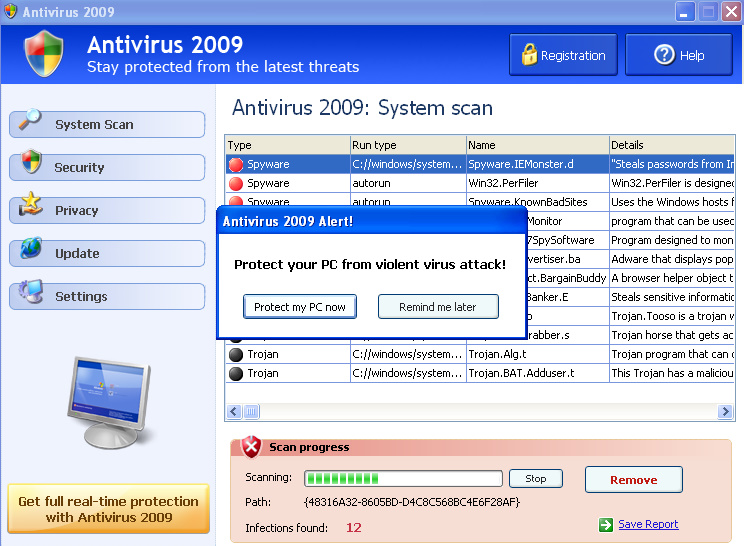This screenshot has height=546, width=744.
Task: Click the magnifier icon beside System Scan
Action: (30, 119)
